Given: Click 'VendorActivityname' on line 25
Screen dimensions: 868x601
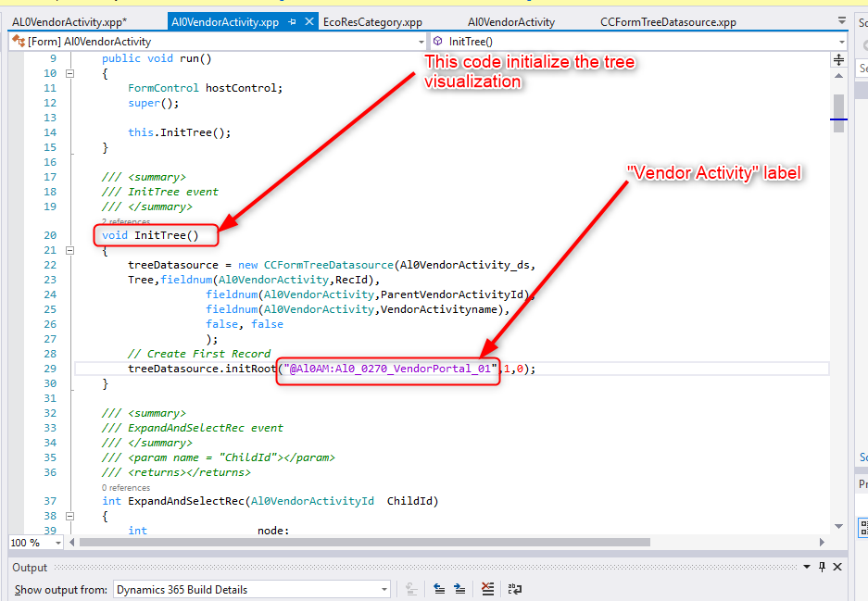Looking at the screenshot, I should coord(438,309).
